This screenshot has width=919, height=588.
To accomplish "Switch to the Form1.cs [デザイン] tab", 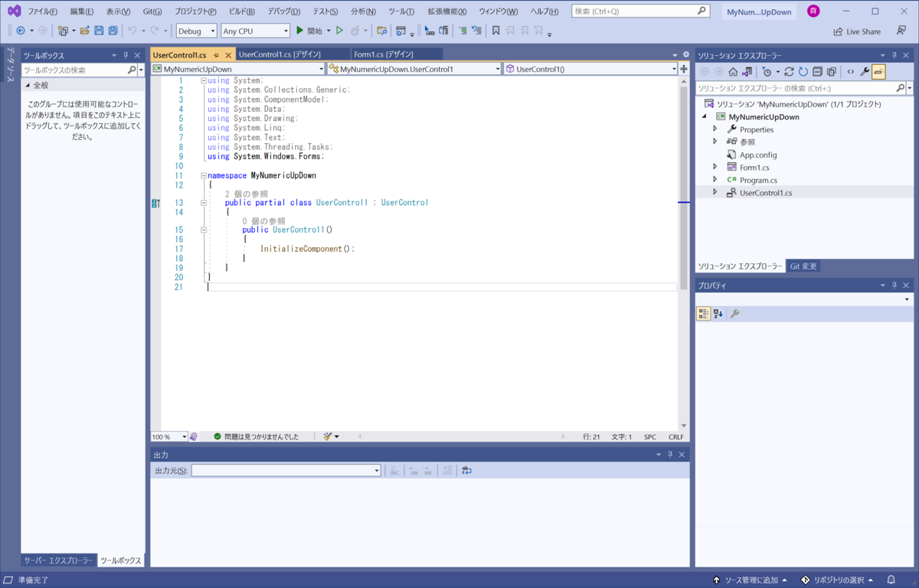I will coord(384,54).
